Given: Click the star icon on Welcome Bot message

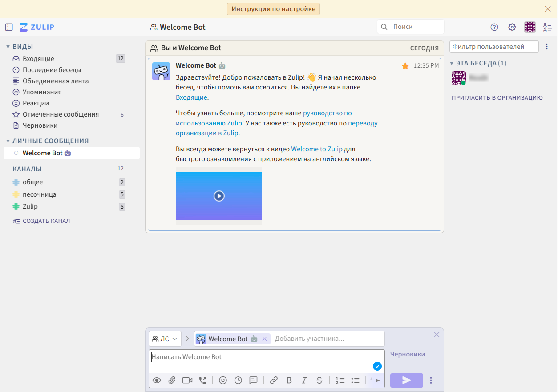Looking at the screenshot, I should [x=405, y=66].
